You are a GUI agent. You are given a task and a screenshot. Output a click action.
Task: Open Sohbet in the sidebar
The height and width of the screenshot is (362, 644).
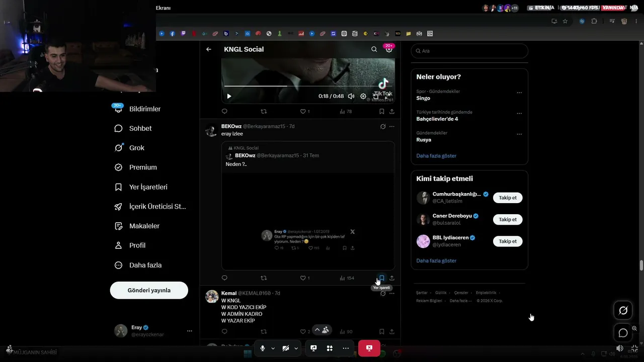(x=133, y=128)
